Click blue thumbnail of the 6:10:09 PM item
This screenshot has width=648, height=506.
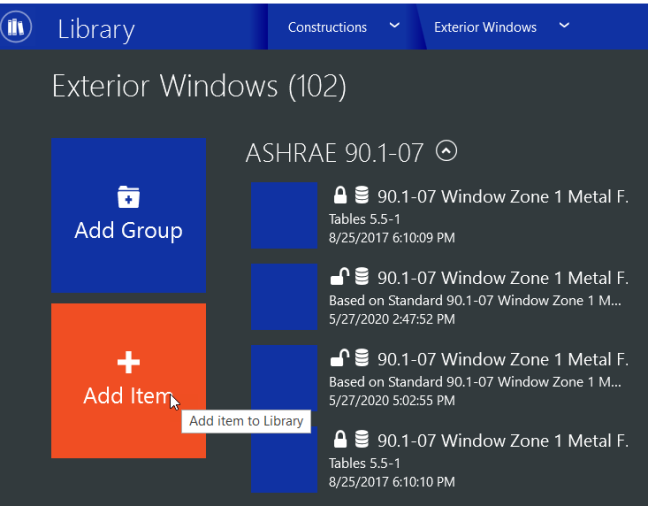coord(284,215)
